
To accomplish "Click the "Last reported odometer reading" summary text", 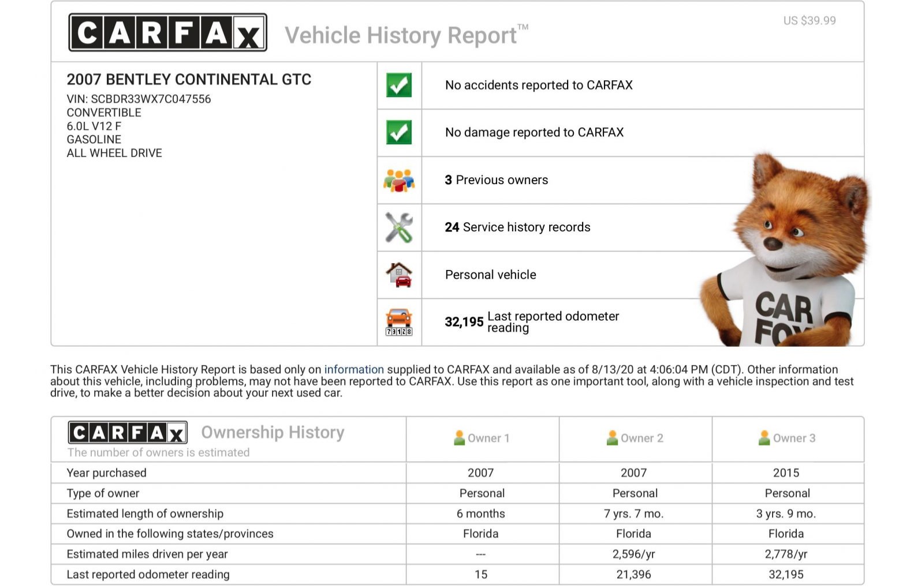I will 553,322.
